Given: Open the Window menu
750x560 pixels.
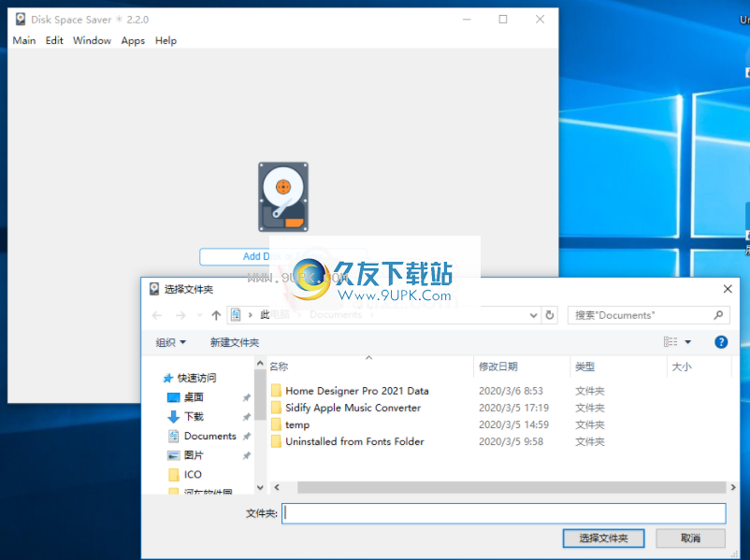Looking at the screenshot, I should (92, 40).
